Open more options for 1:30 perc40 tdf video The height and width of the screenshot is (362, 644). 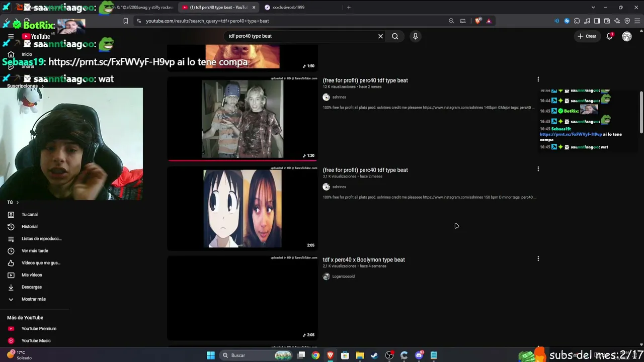[538, 79]
